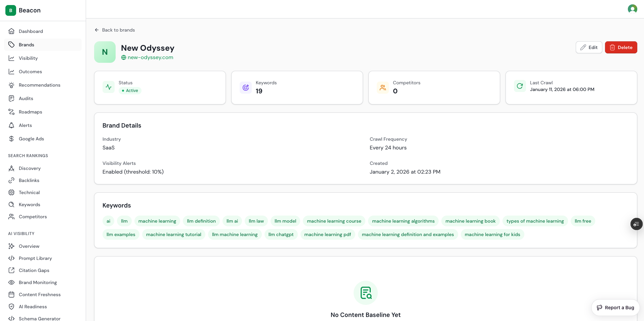
Task: Click the Competitors count card
Action: pos(434,88)
